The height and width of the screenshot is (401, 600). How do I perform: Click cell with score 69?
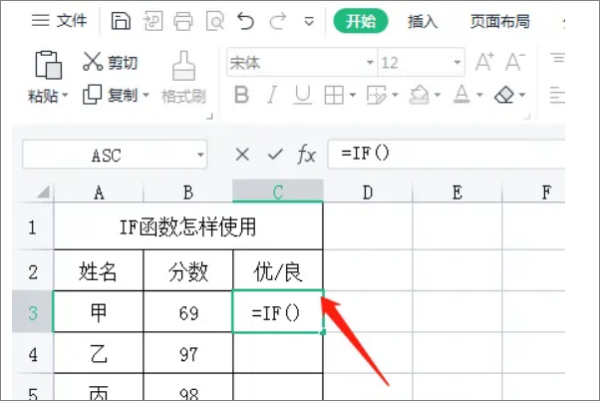pyautogui.click(x=188, y=312)
